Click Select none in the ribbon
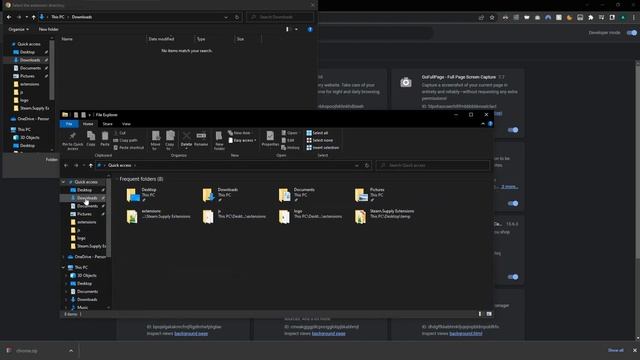This screenshot has height=360, width=640. pyautogui.click(x=320, y=140)
